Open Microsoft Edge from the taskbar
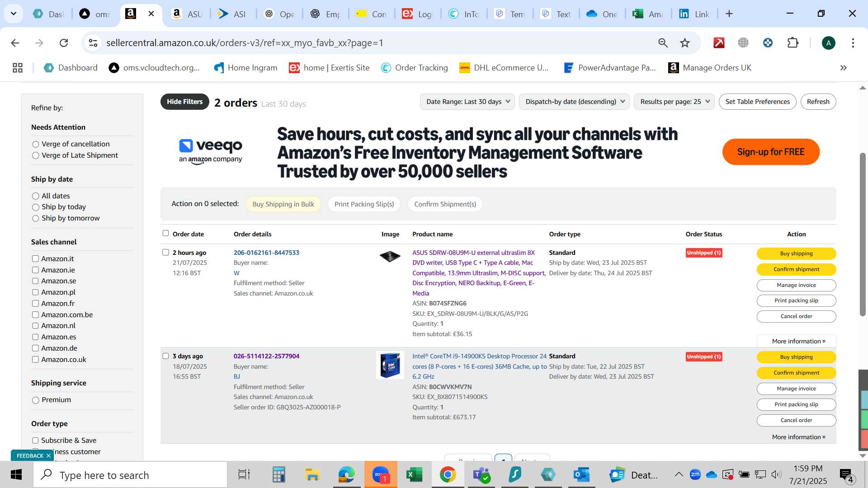 point(347,475)
